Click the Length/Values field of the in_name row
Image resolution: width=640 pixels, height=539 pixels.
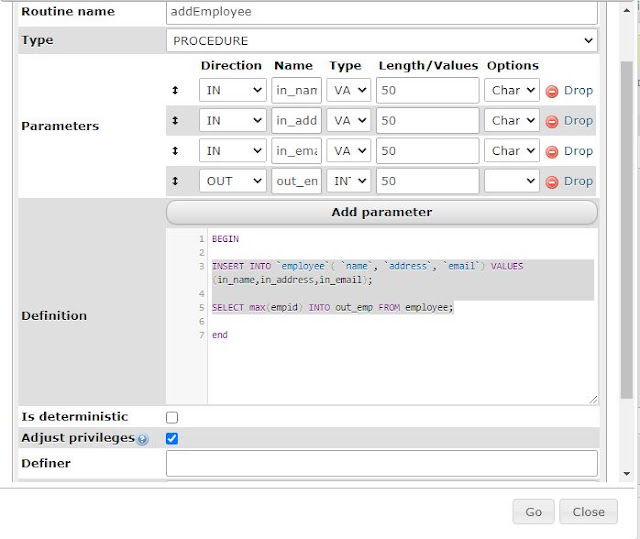[427, 90]
